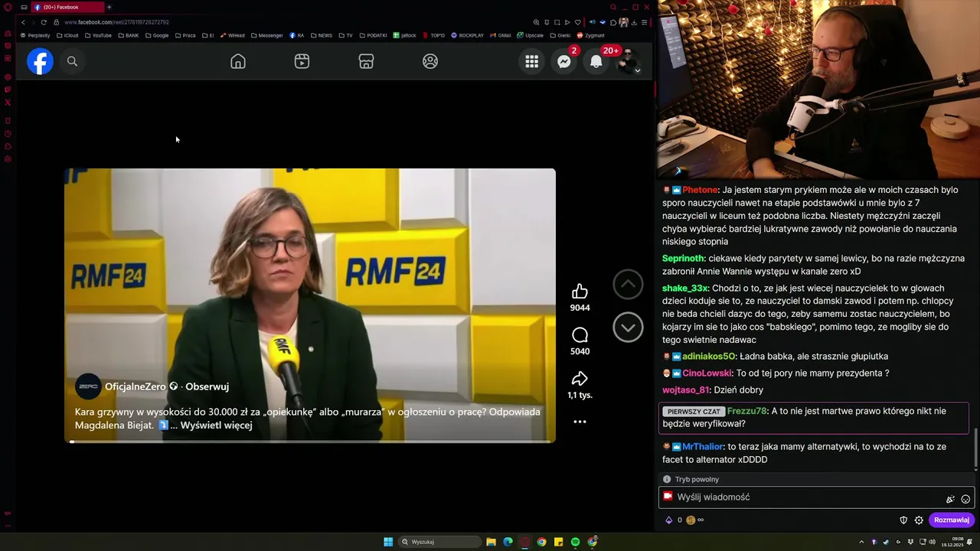The image size is (980, 551).
Task: Open Facebook home via the Facebook logo
Action: click(40, 61)
